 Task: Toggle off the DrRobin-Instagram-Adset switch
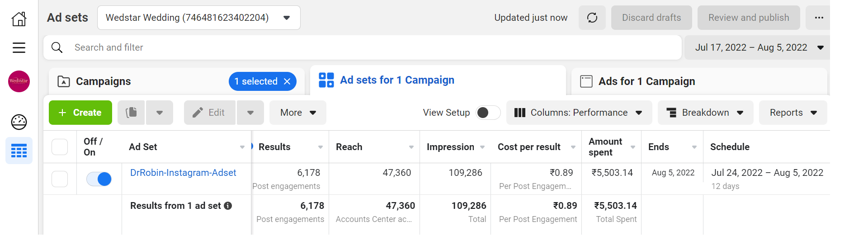point(99,179)
